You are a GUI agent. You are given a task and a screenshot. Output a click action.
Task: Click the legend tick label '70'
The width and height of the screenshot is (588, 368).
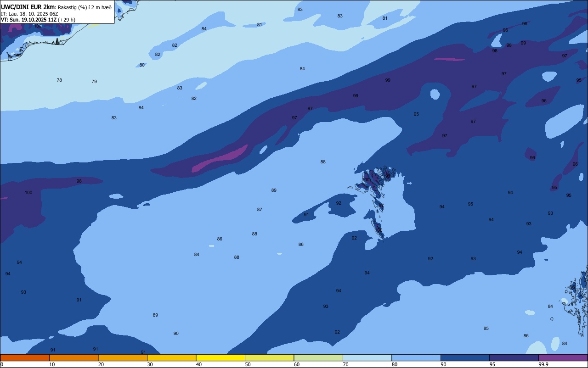[x=345, y=364]
